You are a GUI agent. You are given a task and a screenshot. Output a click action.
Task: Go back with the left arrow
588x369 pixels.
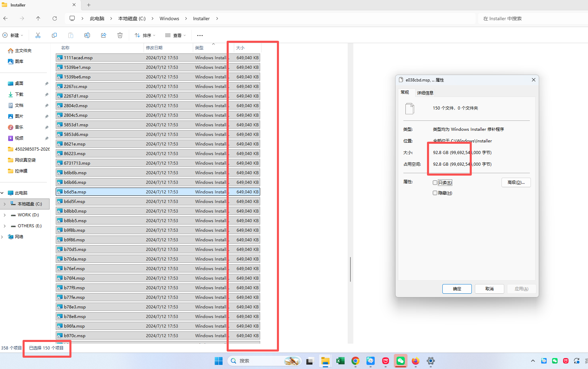click(5, 18)
